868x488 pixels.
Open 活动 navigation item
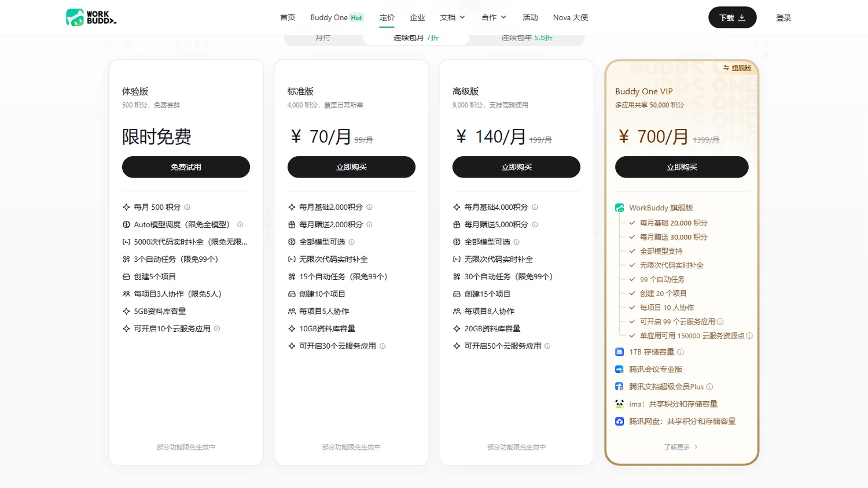(x=530, y=17)
